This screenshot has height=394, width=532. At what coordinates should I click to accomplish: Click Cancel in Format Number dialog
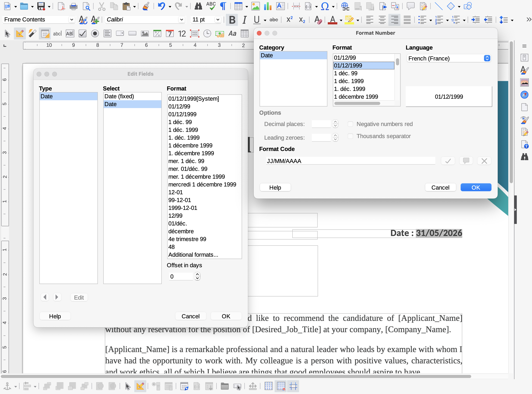point(440,187)
